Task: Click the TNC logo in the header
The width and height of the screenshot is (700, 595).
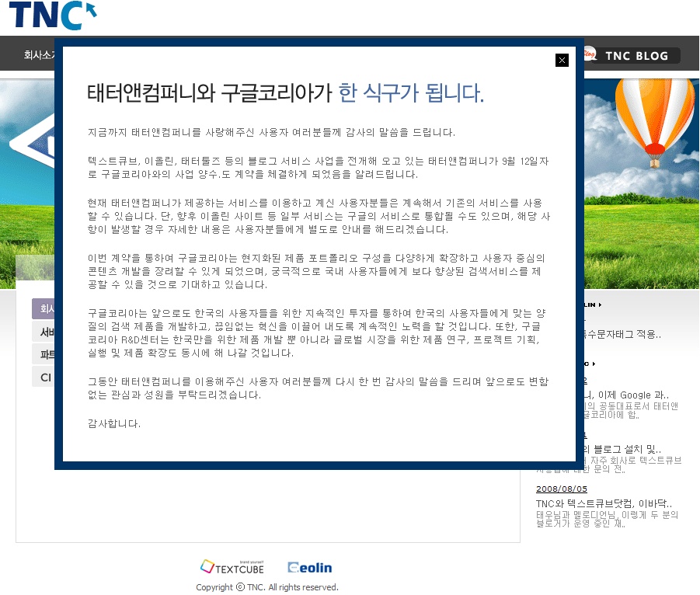Action: pos(53,16)
